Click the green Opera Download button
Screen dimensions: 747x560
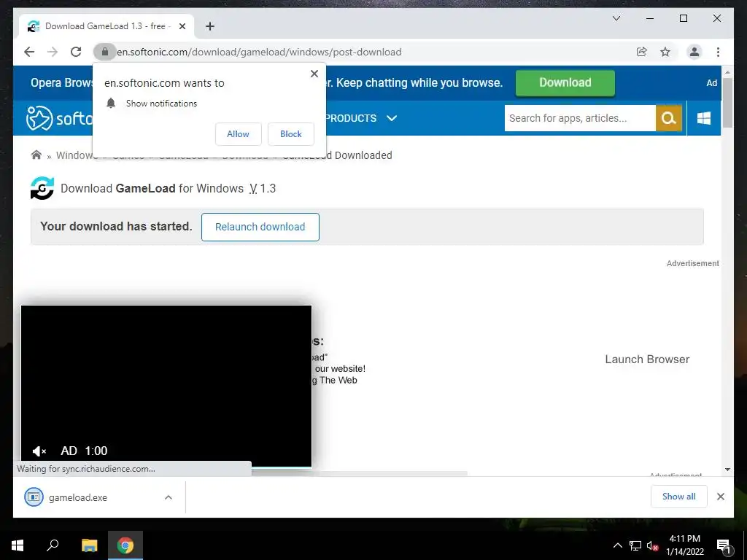pos(565,83)
